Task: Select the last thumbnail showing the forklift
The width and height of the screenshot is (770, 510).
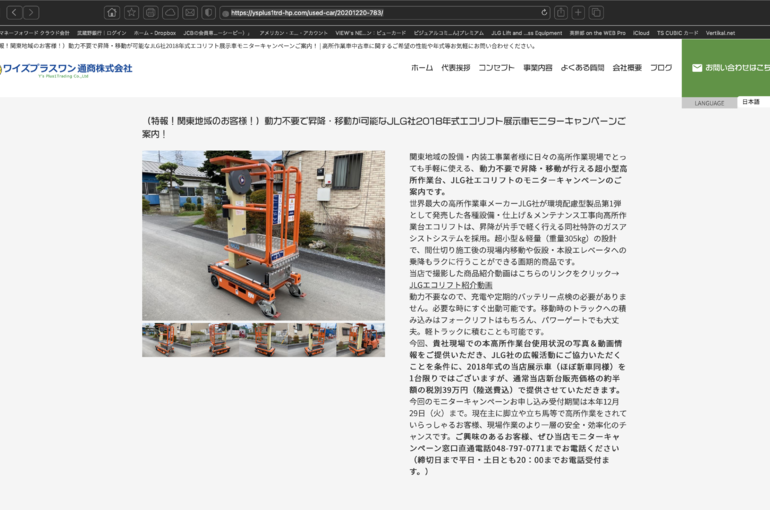Action: (x=360, y=340)
